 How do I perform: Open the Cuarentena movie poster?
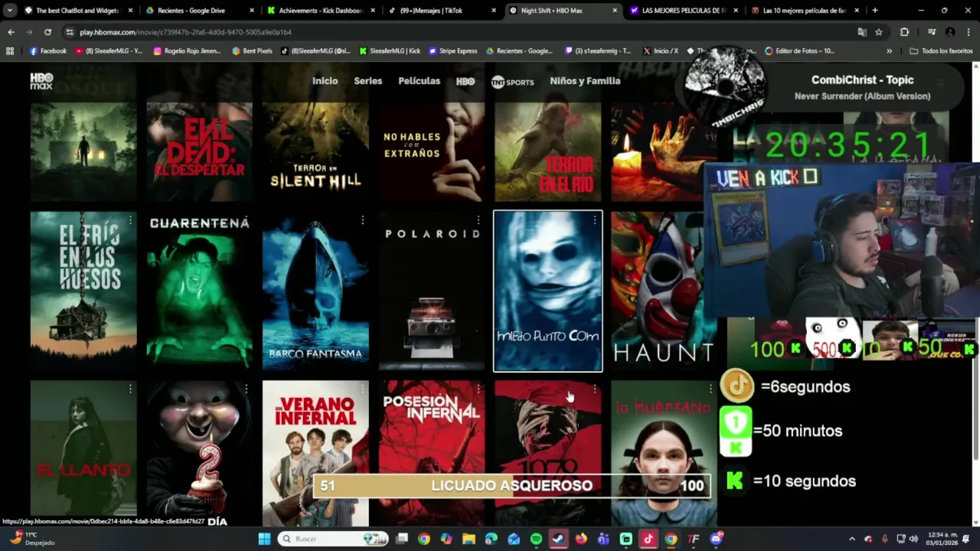coord(199,291)
